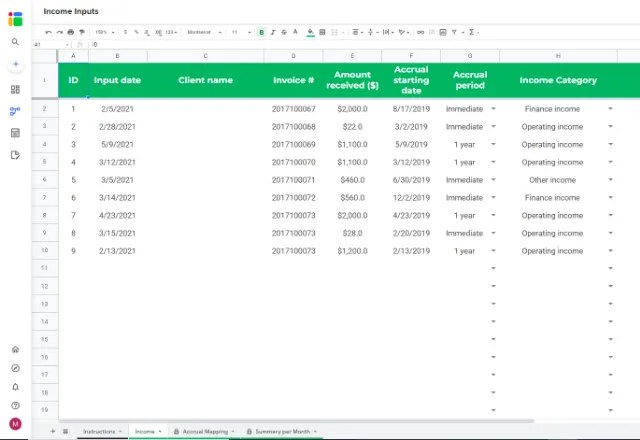Toggle the filter icon in toolbar
Viewport: 640px width, 440px height.
454,32
